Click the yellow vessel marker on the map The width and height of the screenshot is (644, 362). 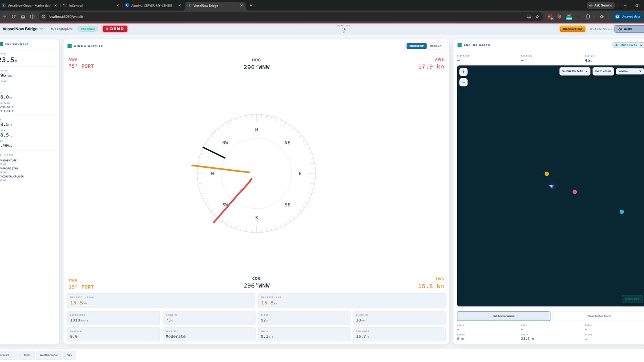(547, 174)
